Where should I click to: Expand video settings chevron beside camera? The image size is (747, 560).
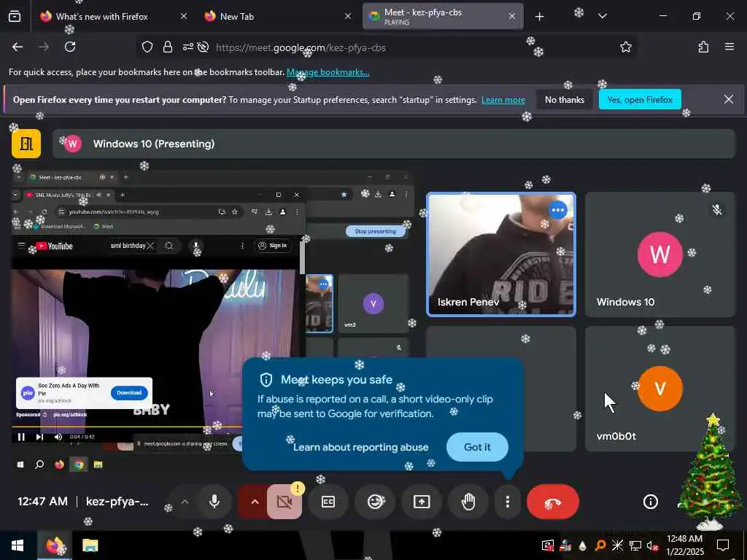coord(255,502)
